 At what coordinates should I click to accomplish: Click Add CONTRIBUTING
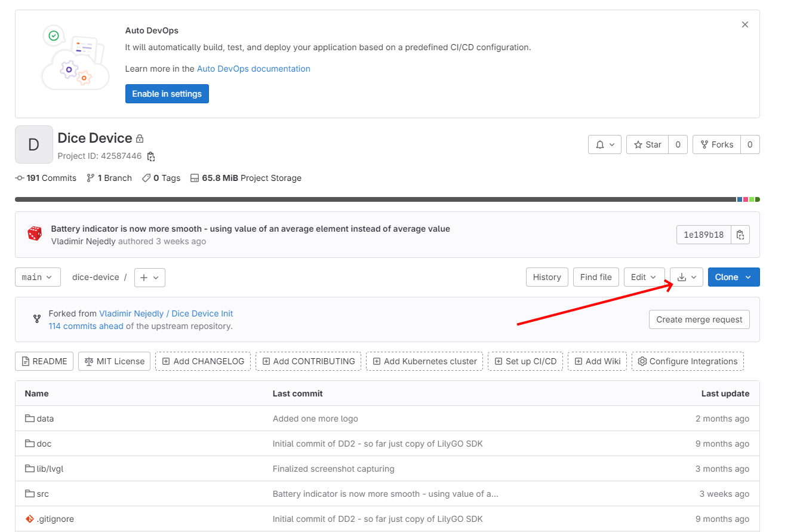[308, 361]
